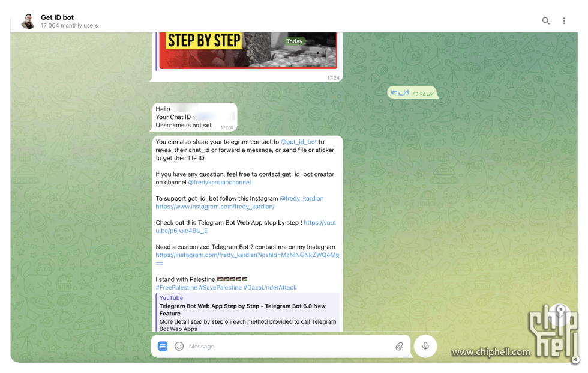Click the #FreePalestine hashtag
This screenshot has height=373, width=588.
[x=176, y=288]
